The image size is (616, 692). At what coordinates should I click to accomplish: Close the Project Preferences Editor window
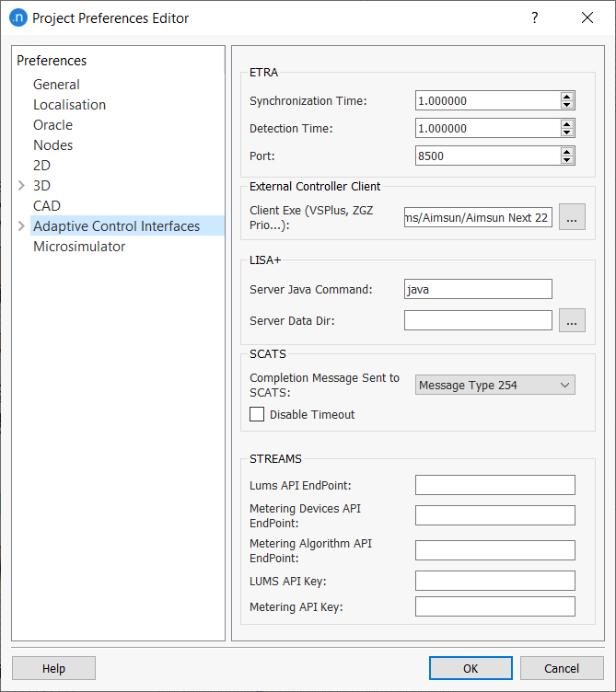coord(587,17)
